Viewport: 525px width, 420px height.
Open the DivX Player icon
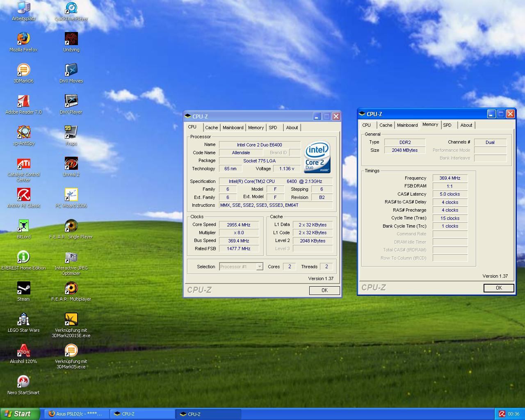point(71,101)
